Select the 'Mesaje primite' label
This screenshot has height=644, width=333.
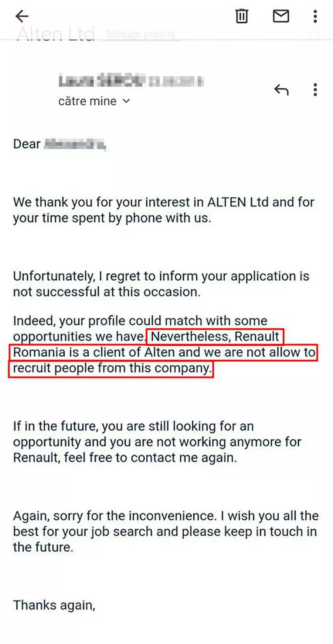tap(142, 34)
